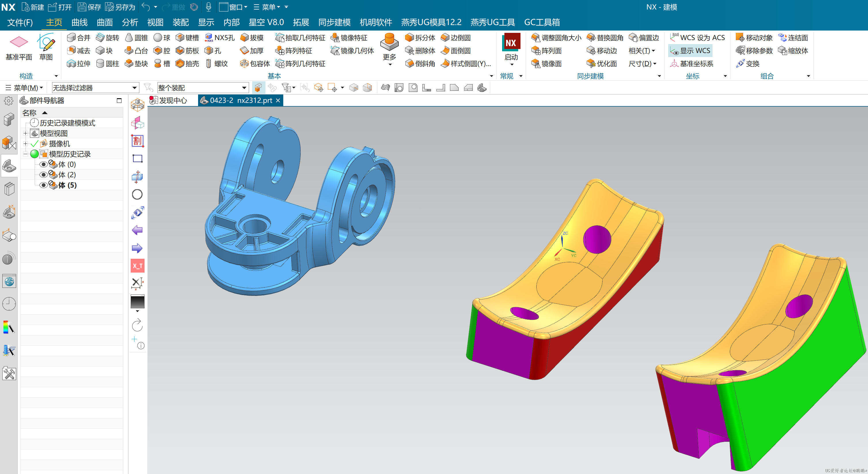
Task: Expand the 更多 more features dropdown
Action: click(x=390, y=50)
